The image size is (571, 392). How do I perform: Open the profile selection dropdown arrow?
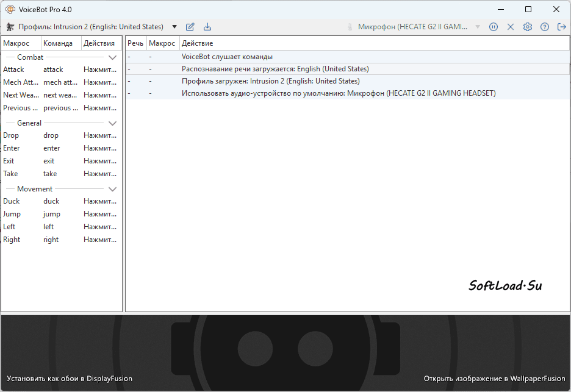pos(174,27)
